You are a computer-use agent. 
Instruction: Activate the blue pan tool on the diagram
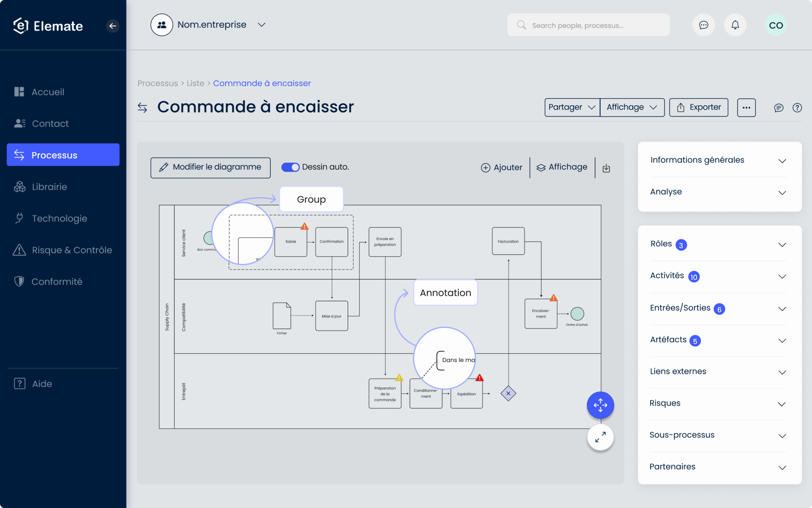600,405
